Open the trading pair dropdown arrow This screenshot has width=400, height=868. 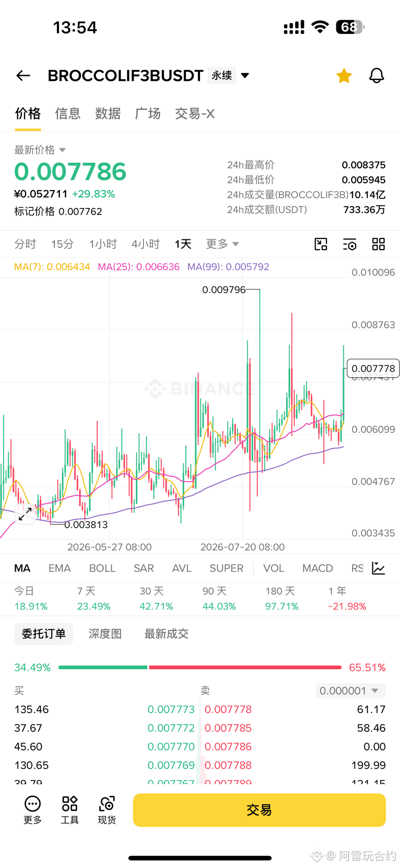click(x=245, y=75)
